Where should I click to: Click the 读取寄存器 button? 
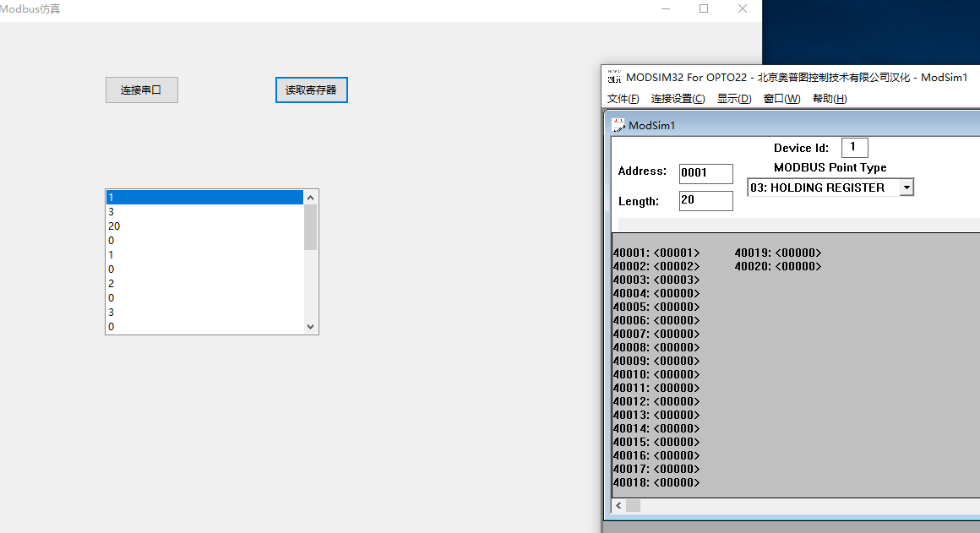coord(311,90)
